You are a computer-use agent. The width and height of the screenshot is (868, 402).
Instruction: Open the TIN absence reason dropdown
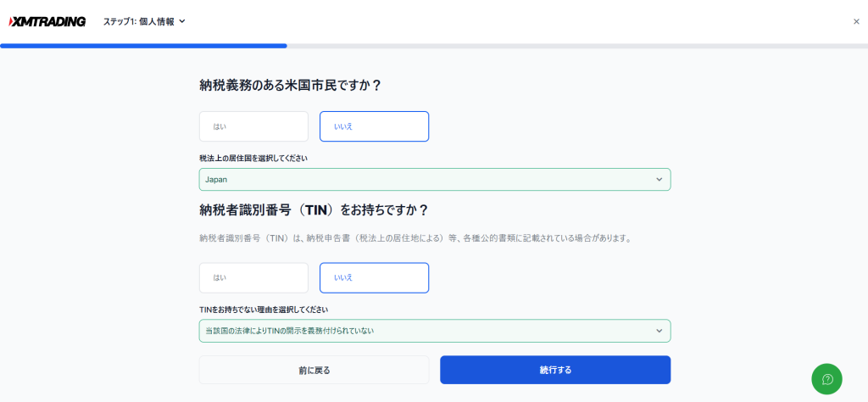pos(435,331)
